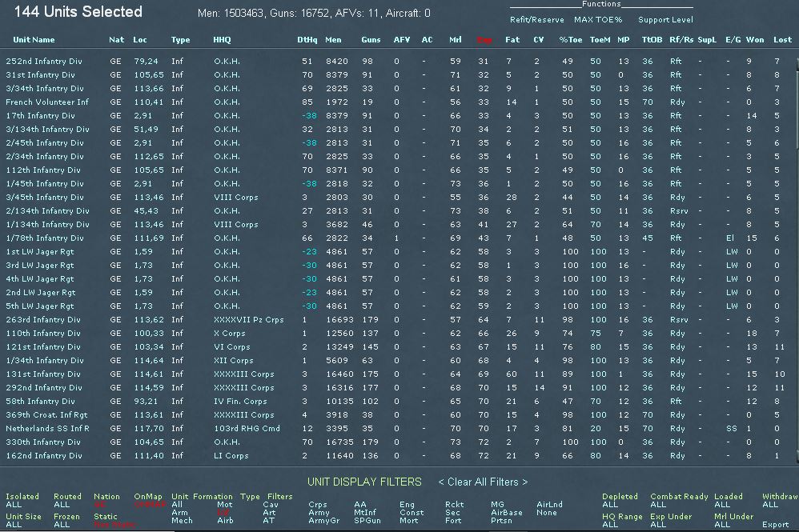799x532 pixels.
Task: Toggle the Mech unit type filter
Action: tap(182, 520)
